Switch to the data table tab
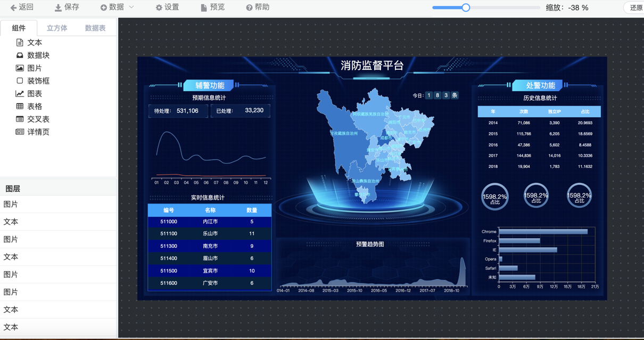This screenshot has width=644, height=340. [95, 28]
